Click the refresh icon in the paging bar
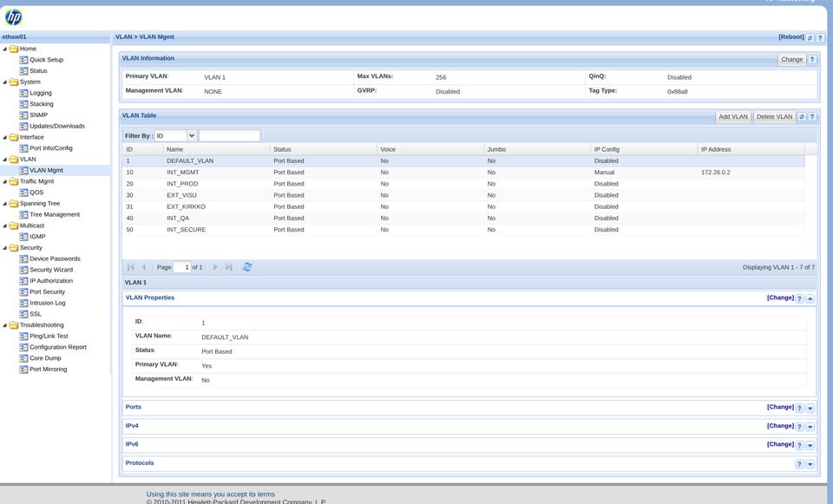The image size is (833, 504). pos(247,267)
